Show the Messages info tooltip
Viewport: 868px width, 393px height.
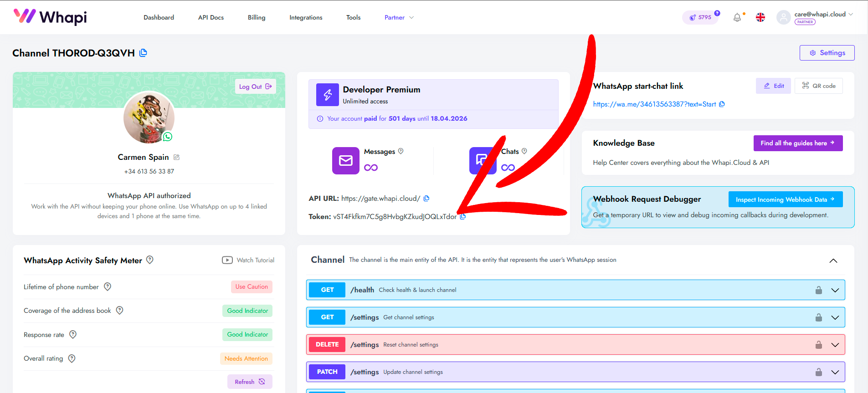tap(401, 151)
